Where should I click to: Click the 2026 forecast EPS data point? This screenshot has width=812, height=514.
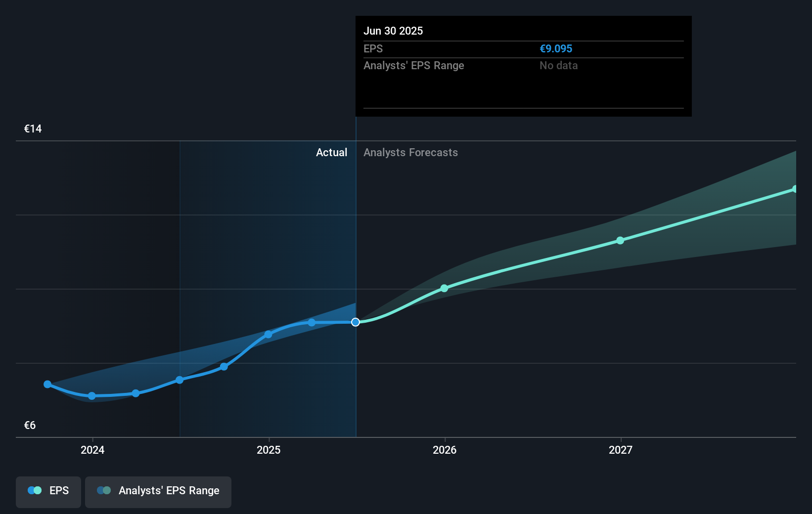(x=444, y=288)
